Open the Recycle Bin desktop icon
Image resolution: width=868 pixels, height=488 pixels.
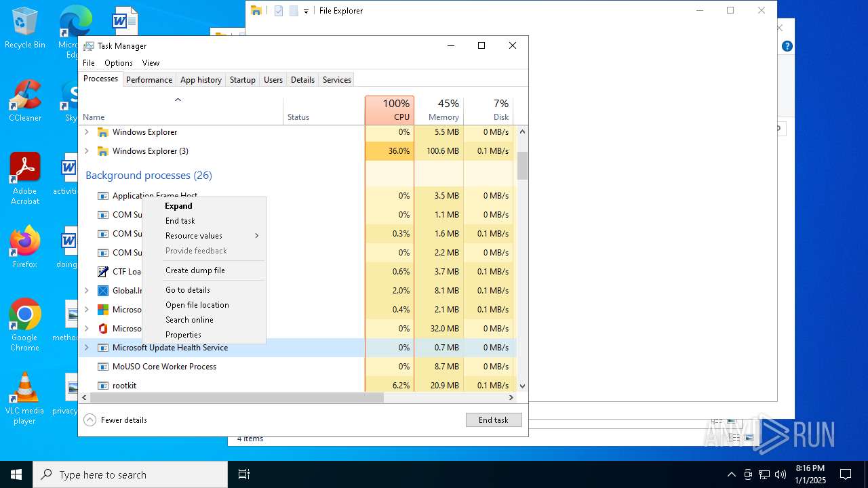[x=25, y=28]
